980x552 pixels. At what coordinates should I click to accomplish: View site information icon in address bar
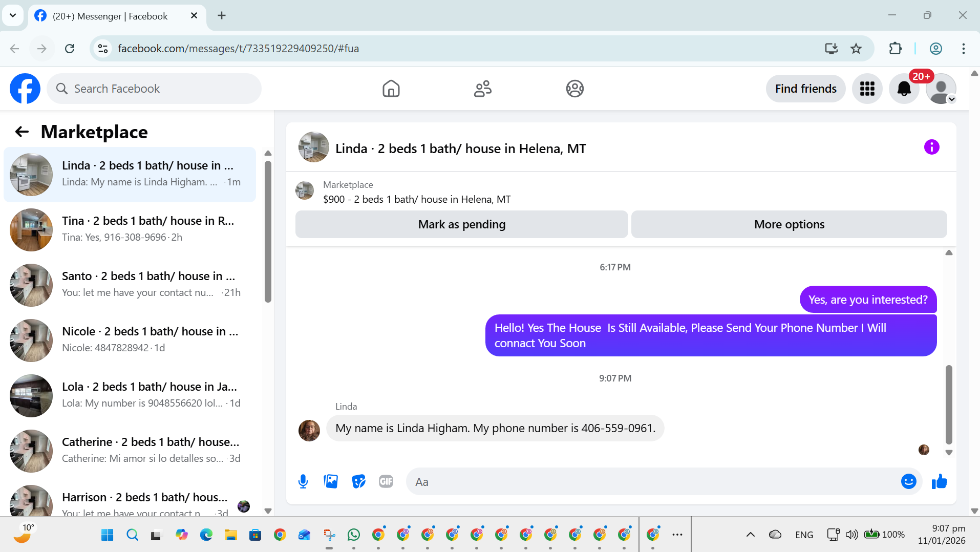pyautogui.click(x=103, y=49)
